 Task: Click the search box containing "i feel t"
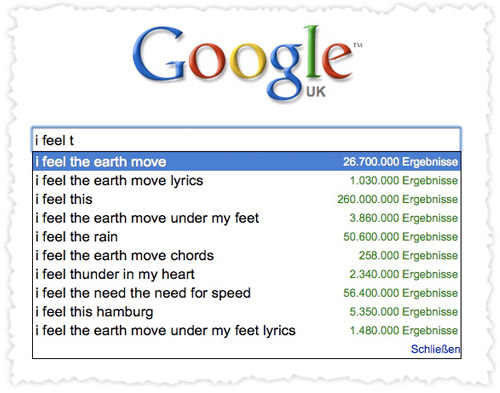[x=246, y=140]
